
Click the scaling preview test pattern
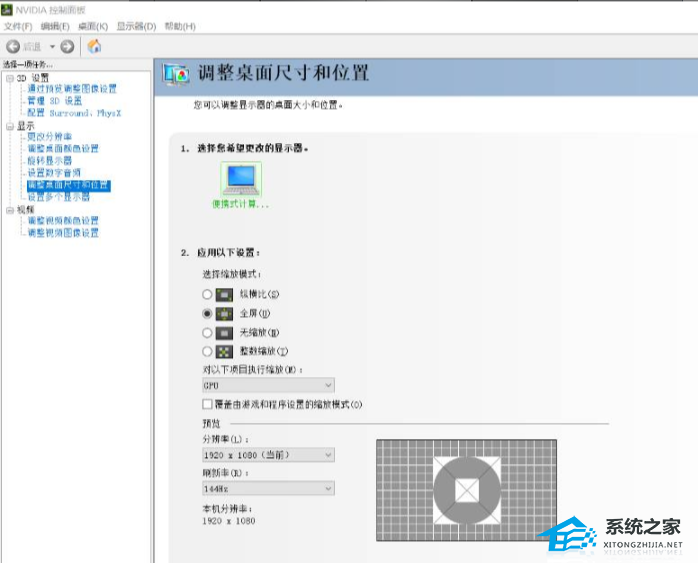pyautogui.click(x=466, y=490)
